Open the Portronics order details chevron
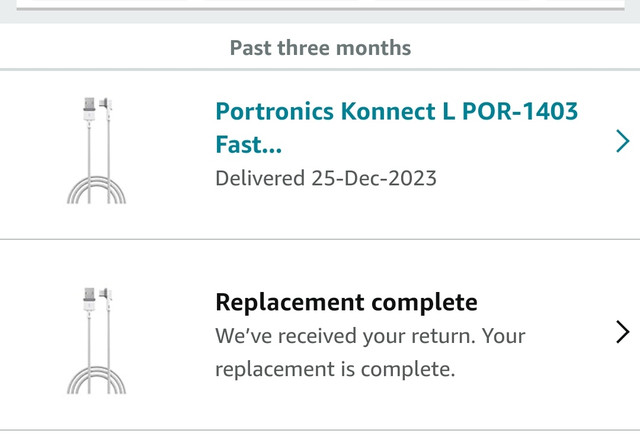Screen dimensions: 640x440 pos(622,142)
